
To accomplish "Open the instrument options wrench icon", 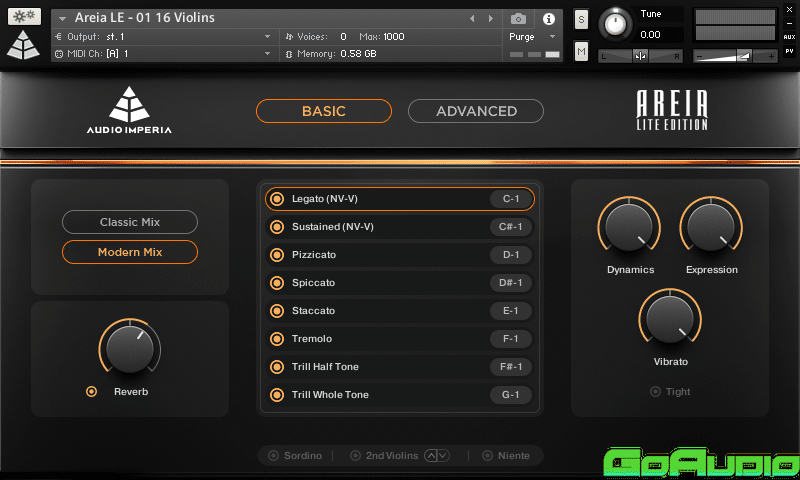I will (23, 17).
